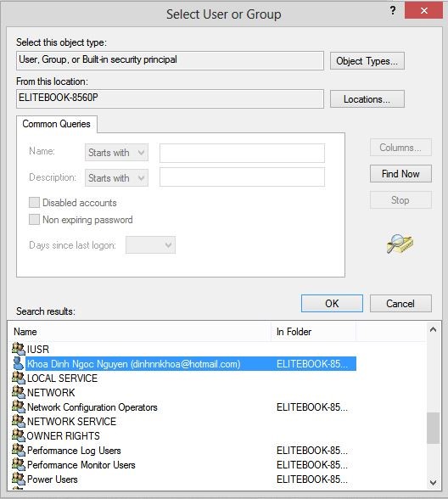
Task: Click the Find Now button
Action: [x=400, y=174]
